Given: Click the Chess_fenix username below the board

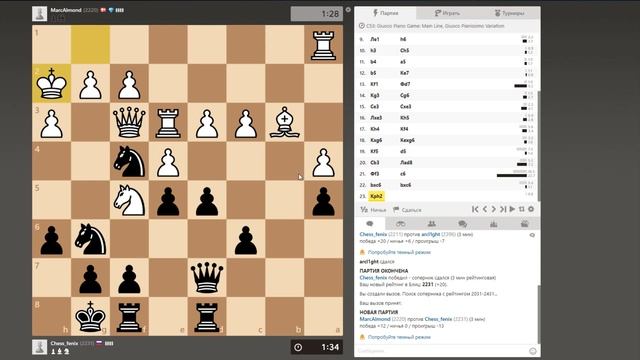Looking at the screenshot, I should coord(64,343).
